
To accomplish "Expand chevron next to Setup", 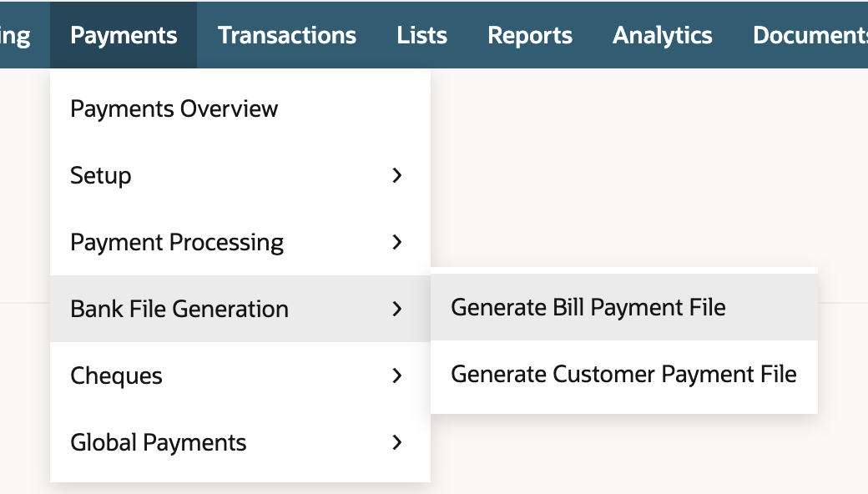I will (397, 175).
